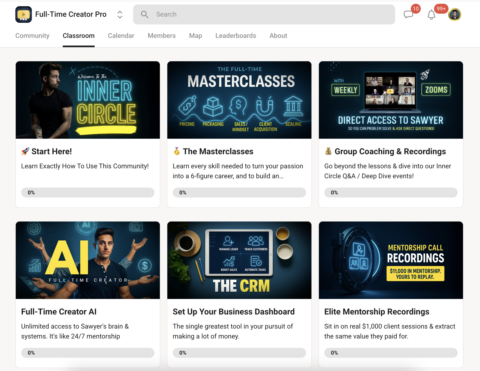
Task: Open notifications bell icon
Action: 431,14
